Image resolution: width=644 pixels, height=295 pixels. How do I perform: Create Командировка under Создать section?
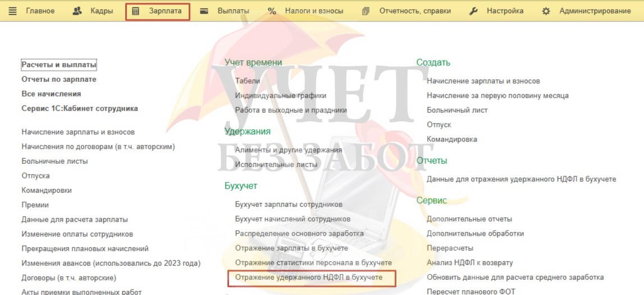[452, 139]
